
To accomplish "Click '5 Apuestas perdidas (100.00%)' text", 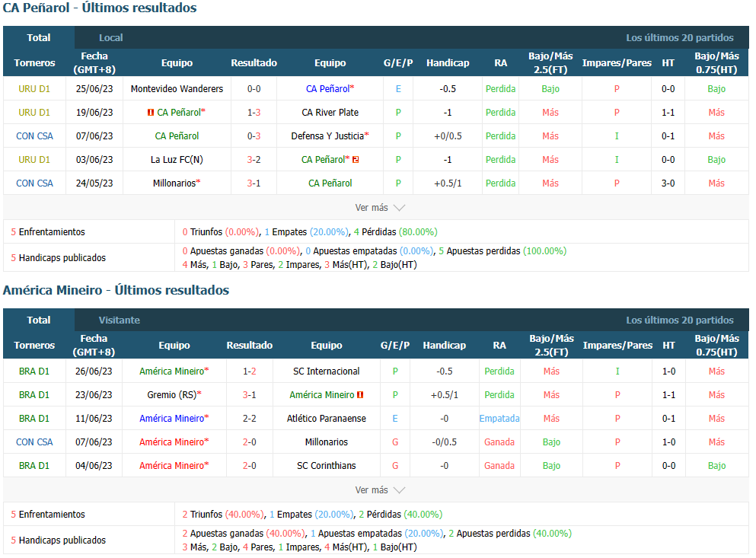I will pyautogui.click(x=503, y=251).
